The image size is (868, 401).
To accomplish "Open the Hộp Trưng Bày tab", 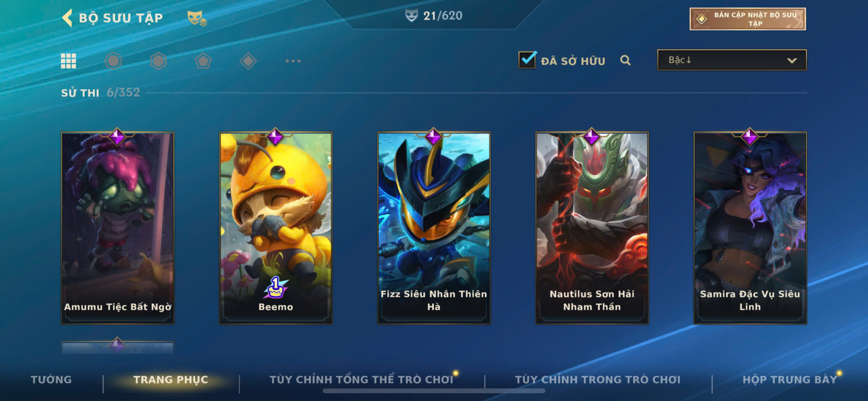I will pos(790,379).
